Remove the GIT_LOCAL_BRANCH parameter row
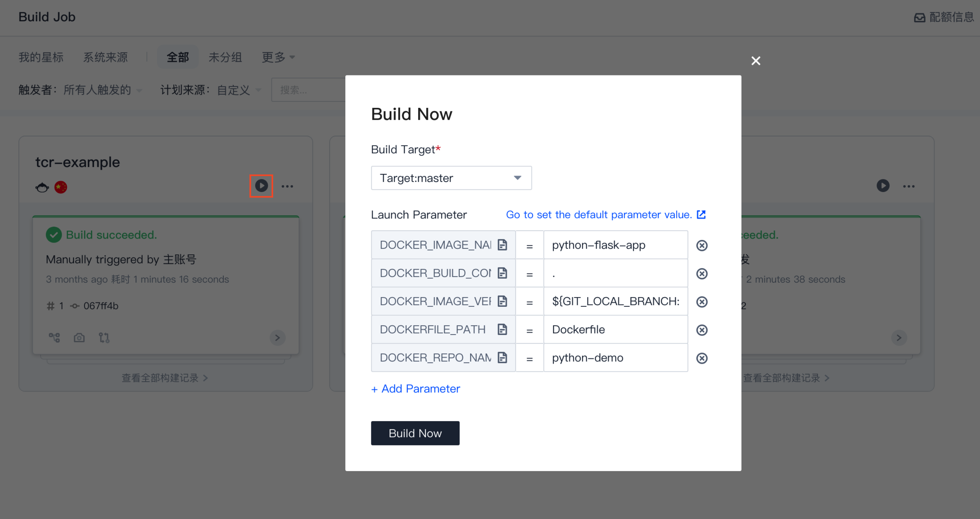Viewport: 980px width, 519px height. pyautogui.click(x=701, y=302)
